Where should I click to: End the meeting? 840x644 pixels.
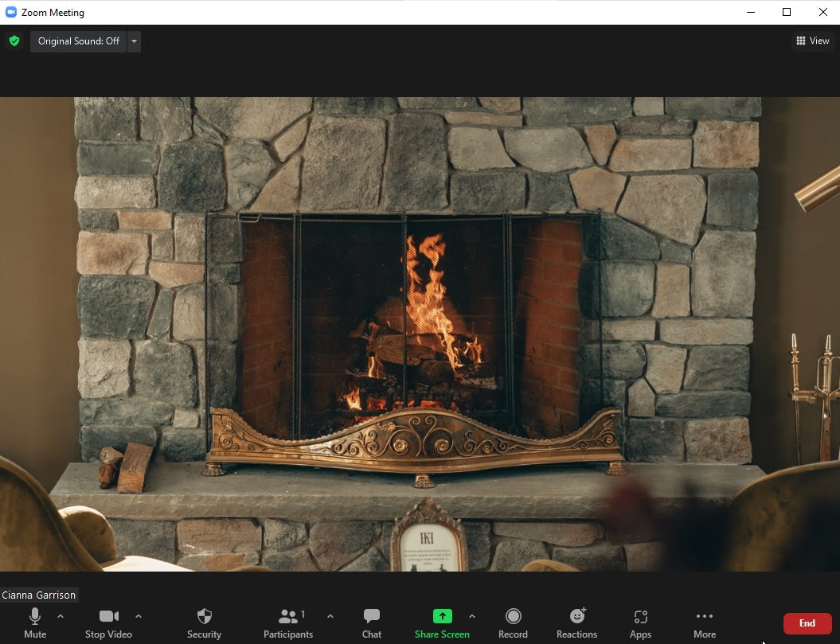click(807, 623)
